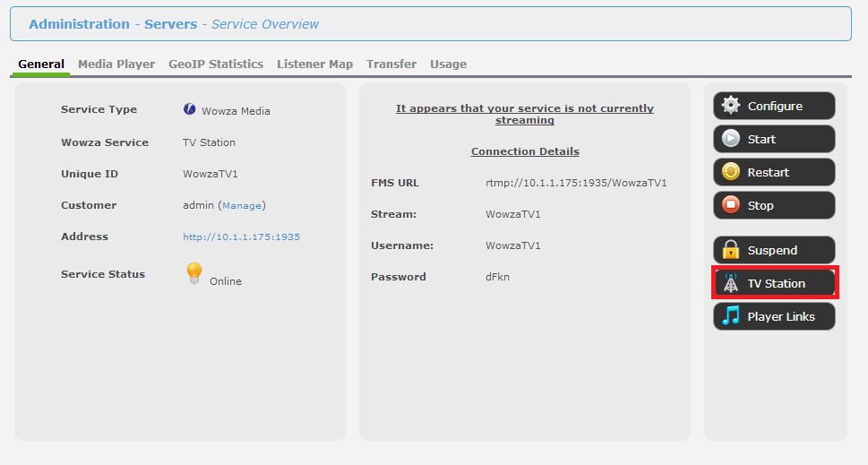Open the GeoIP Statistics tab
This screenshot has width=868, height=465.
click(x=216, y=65)
